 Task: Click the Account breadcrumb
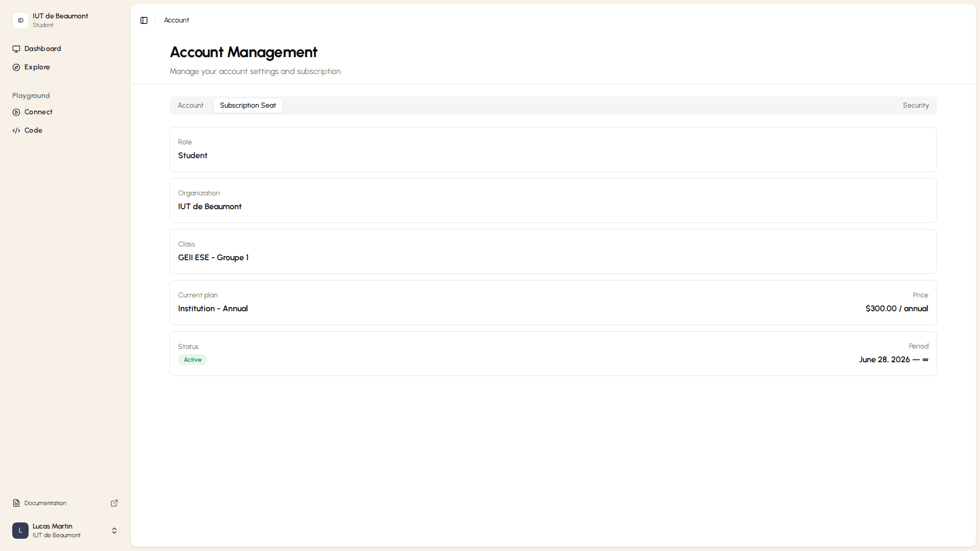[177, 20]
